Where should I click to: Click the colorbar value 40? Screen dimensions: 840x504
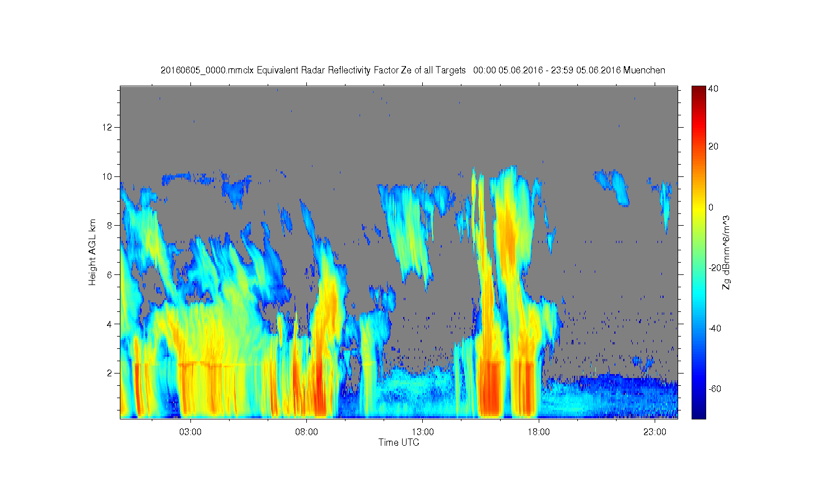tap(713, 88)
